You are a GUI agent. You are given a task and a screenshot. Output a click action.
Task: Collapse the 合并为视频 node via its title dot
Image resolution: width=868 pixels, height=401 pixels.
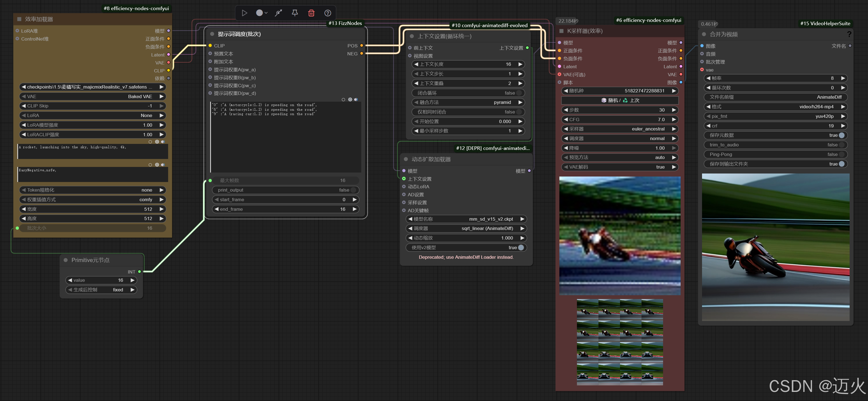click(704, 34)
